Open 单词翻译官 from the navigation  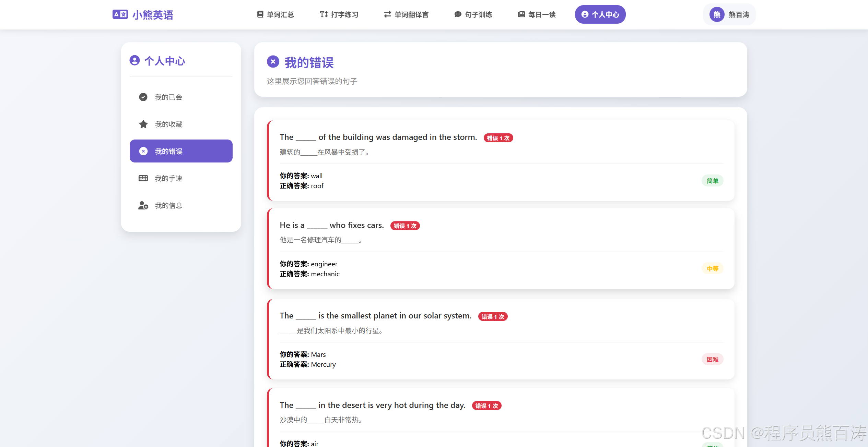pos(406,14)
